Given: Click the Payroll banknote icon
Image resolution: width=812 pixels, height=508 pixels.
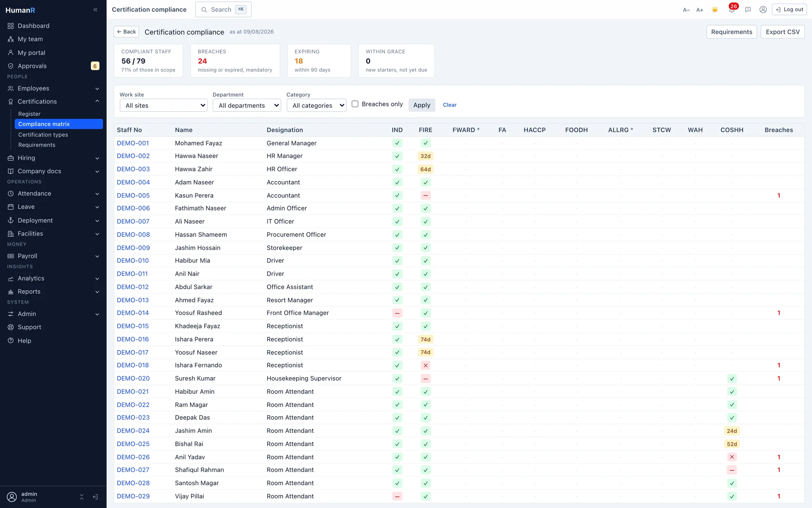Looking at the screenshot, I should pos(11,256).
